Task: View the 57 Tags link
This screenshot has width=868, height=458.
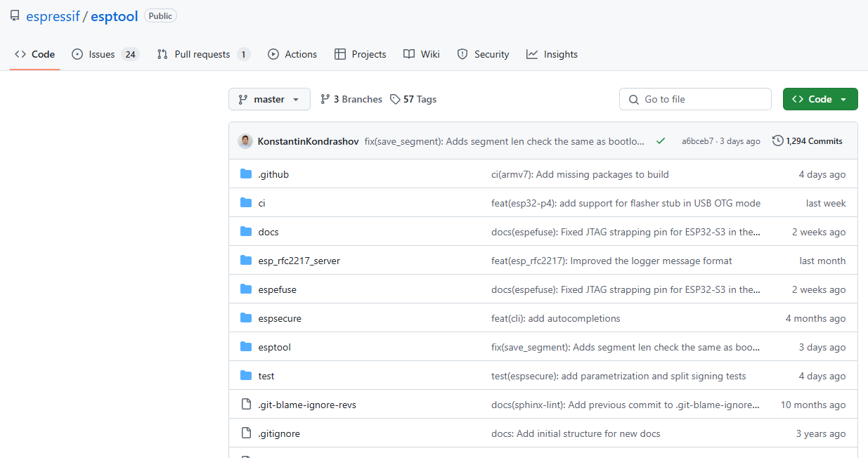Action: [x=413, y=99]
